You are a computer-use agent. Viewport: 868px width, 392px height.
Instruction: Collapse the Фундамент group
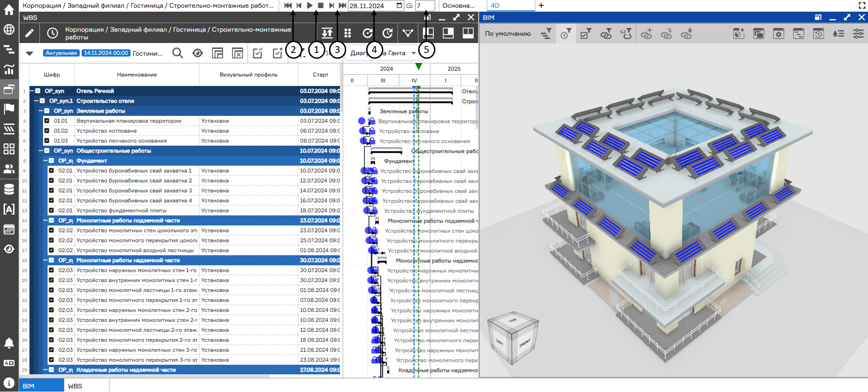coord(46,161)
